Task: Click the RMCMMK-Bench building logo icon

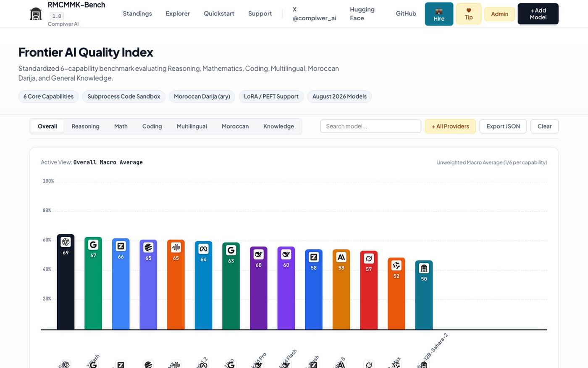Action: coord(36,14)
